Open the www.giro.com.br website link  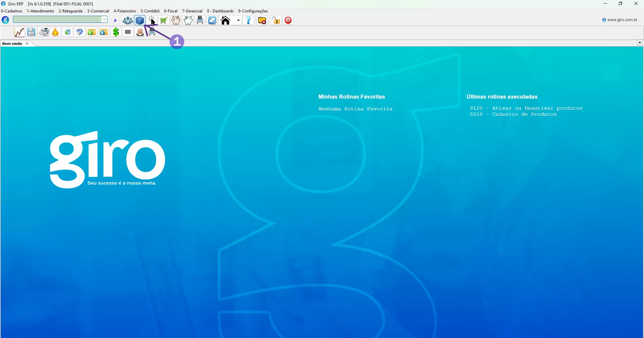(622, 20)
